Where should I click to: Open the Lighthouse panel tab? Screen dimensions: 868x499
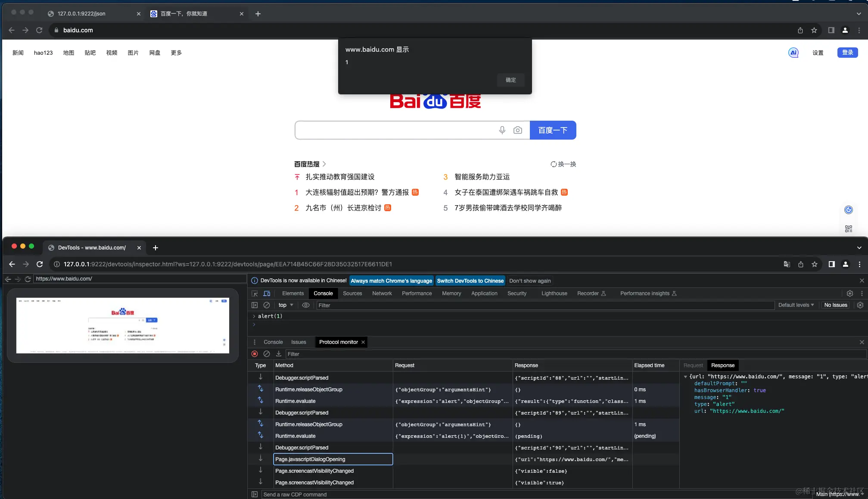(x=554, y=293)
